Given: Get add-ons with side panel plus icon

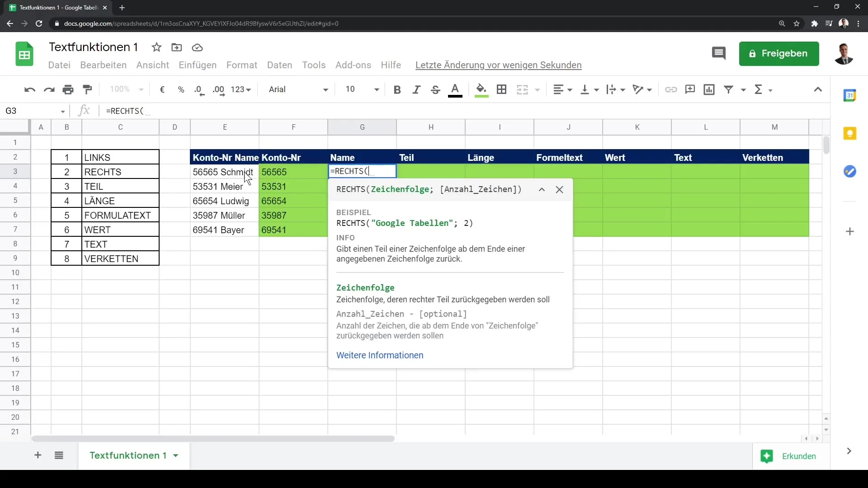Looking at the screenshot, I should [850, 232].
